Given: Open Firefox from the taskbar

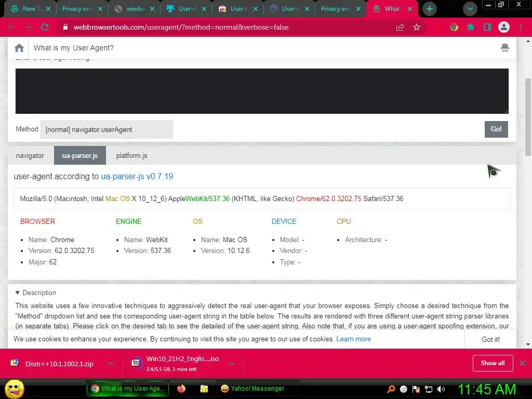Looking at the screenshot, I should pos(181,389).
